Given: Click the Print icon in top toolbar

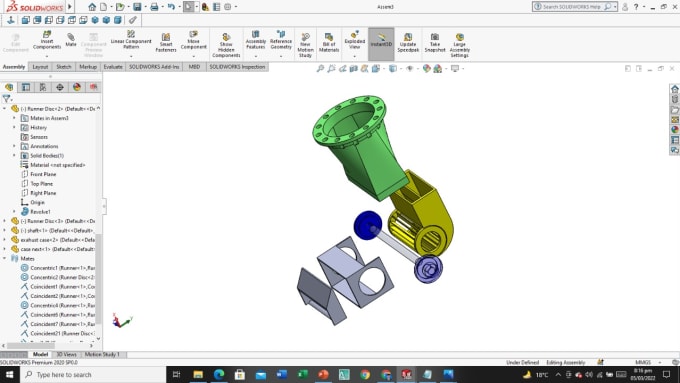Looking at the screenshot, I should pos(154,7).
